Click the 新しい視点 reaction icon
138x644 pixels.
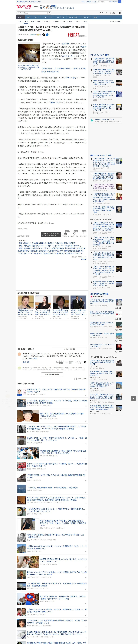[x=83, y=234]
